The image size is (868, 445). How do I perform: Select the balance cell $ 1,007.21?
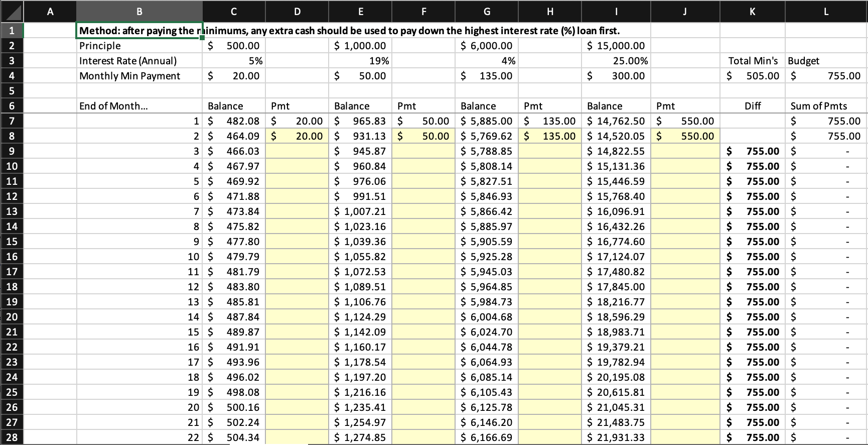click(x=360, y=211)
